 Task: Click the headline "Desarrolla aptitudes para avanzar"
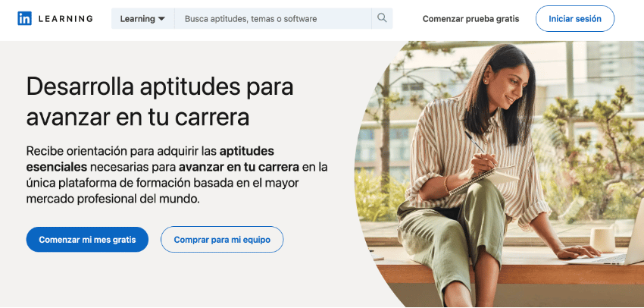[x=160, y=102]
